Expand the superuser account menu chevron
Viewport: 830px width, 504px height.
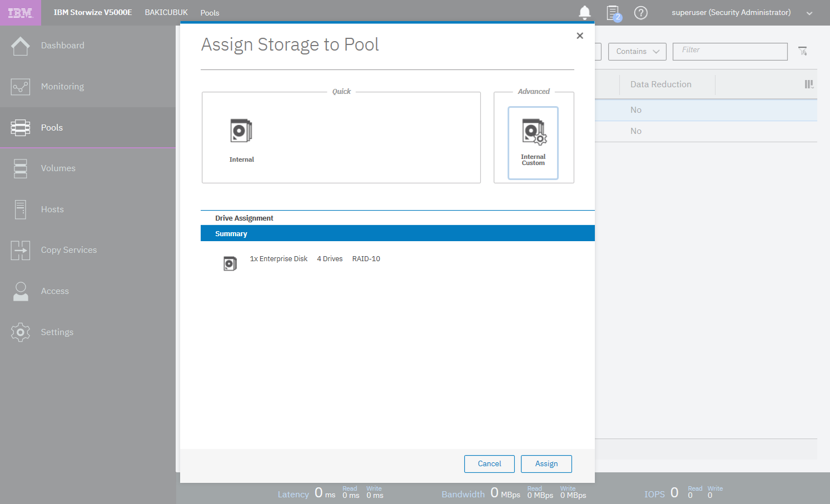(x=809, y=13)
